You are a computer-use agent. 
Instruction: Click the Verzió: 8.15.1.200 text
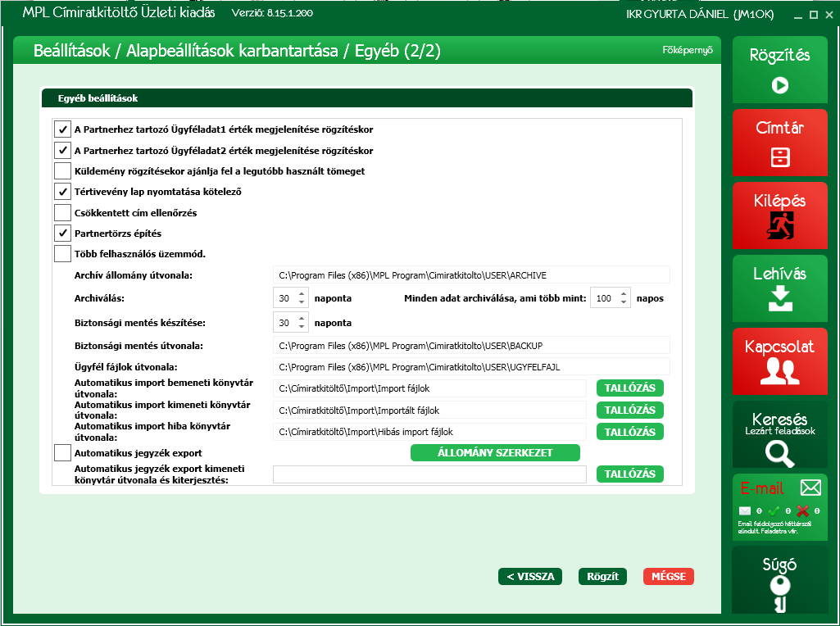(272, 13)
